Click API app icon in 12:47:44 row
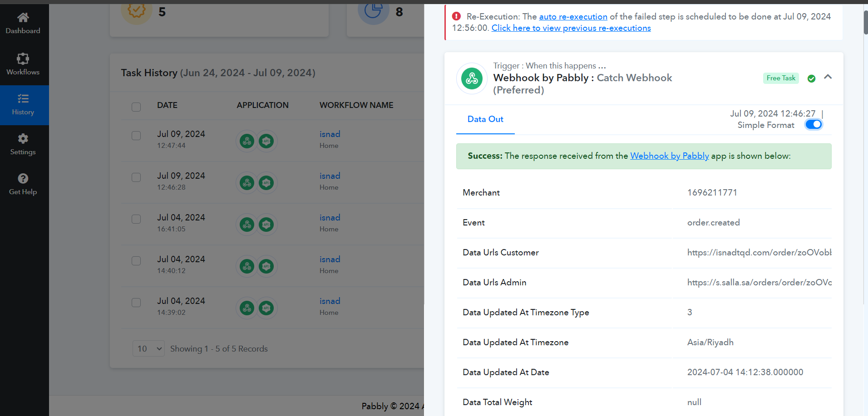This screenshot has height=416, width=868. pos(266,141)
